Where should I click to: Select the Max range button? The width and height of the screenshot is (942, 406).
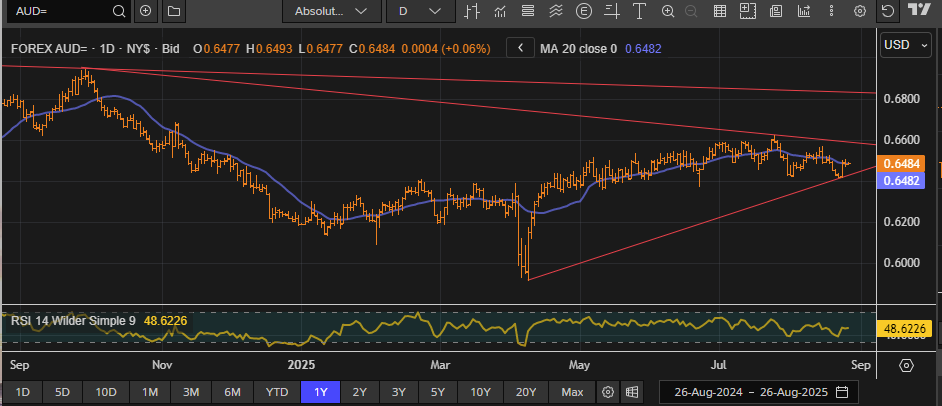tap(572, 392)
